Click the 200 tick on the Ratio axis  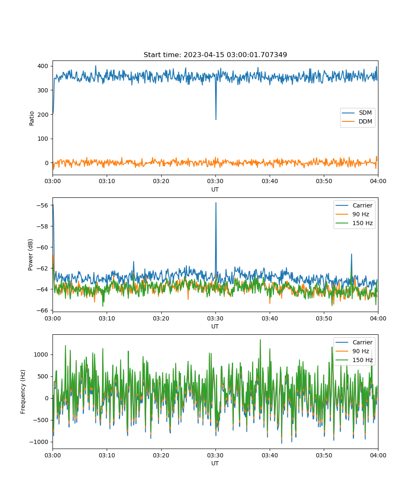click(x=44, y=114)
